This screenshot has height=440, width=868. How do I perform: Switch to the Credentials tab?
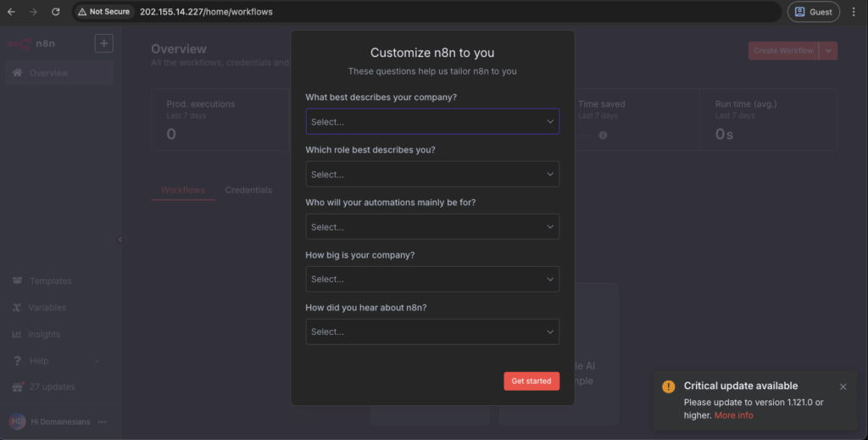point(248,190)
